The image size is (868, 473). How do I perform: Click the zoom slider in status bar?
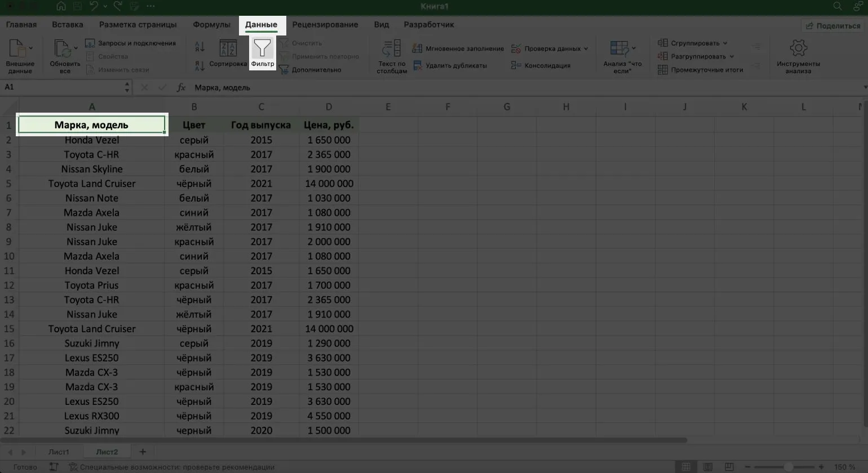[x=788, y=467]
